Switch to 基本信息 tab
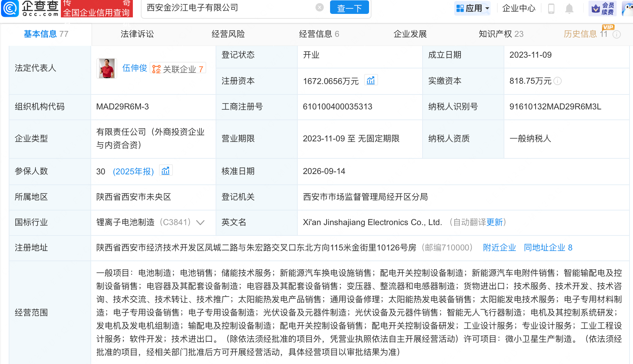Screen dimensions: 633x364 pos(46,34)
